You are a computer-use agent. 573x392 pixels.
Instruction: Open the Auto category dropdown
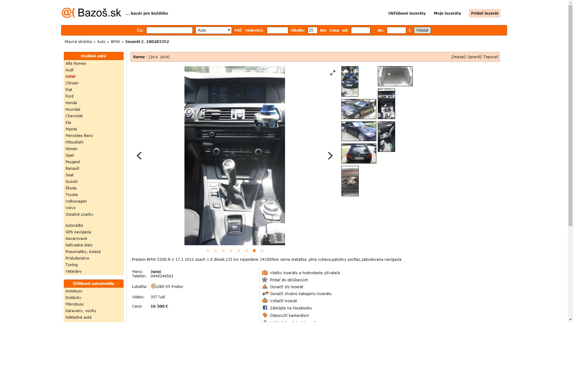click(213, 30)
